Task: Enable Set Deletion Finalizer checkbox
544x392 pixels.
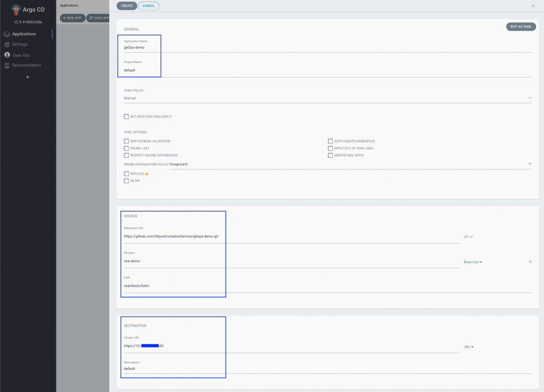Action: (x=126, y=117)
